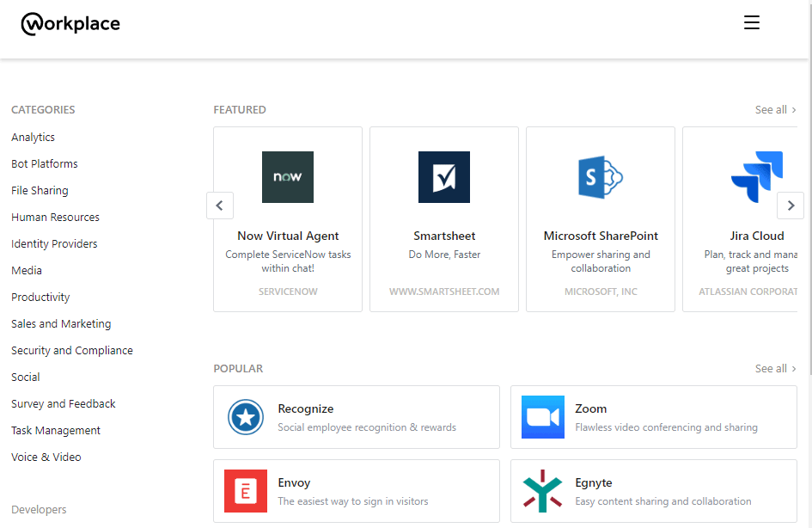812x528 pixels.
Task: Go to previous featured apps
Action: [x=220, y=206]
